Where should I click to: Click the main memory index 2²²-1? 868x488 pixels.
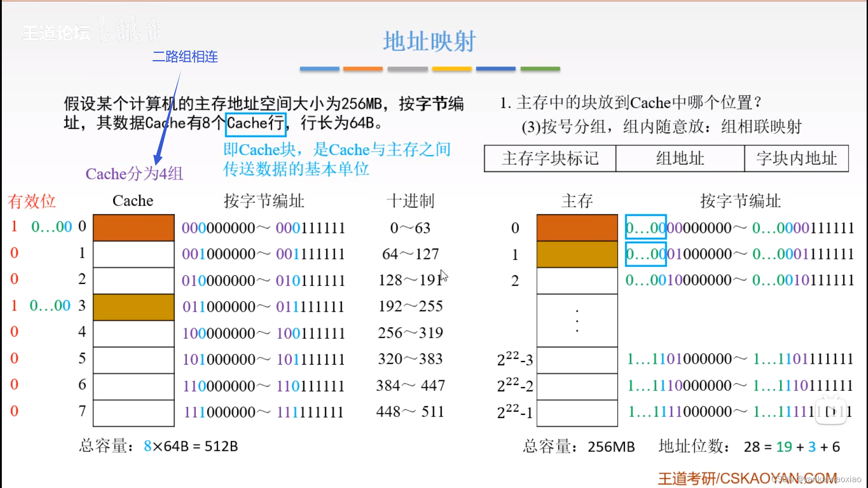[515, 412]
